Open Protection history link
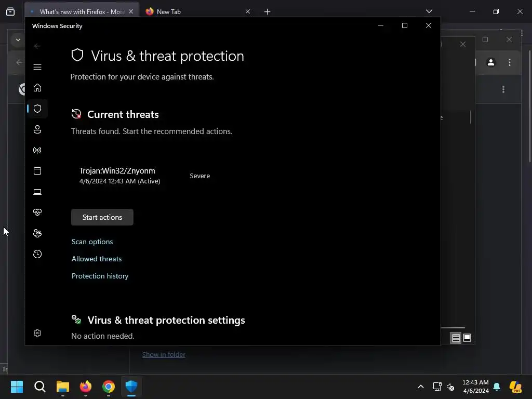This screenshot has width=532, height=399. [x=100, y=276]
